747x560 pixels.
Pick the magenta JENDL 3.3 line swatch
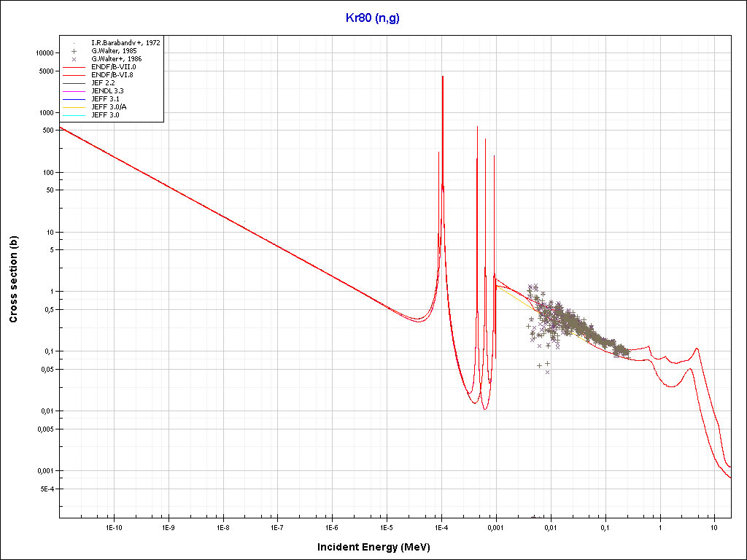coord(74,91)
